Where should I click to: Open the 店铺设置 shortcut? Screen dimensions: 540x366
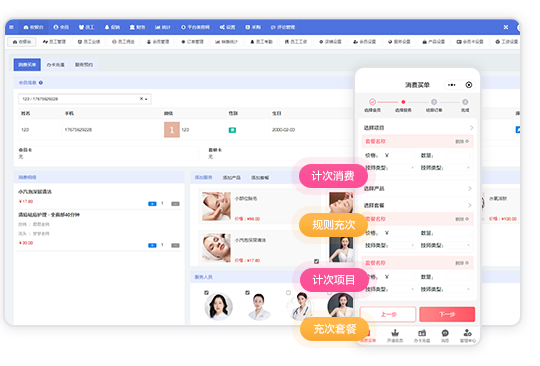click(330, 42)
